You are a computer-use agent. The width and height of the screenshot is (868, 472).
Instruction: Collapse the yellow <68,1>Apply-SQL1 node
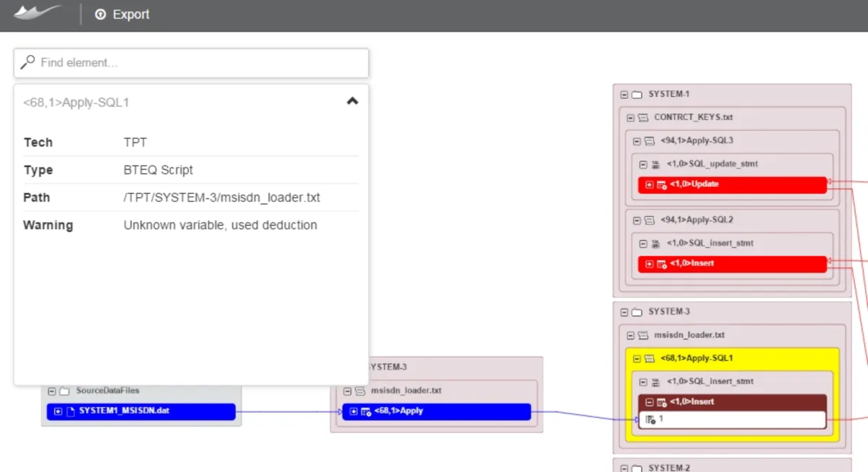point(637,359)
